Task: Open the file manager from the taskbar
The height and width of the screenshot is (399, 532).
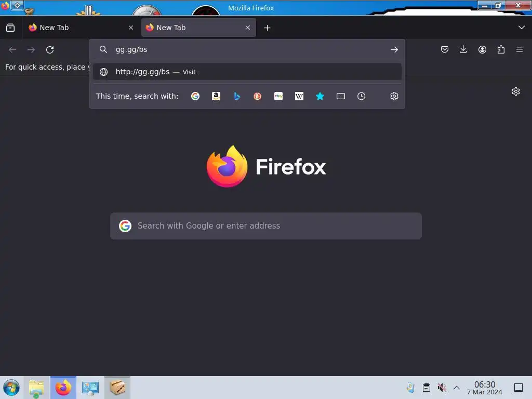Action: 36,388
